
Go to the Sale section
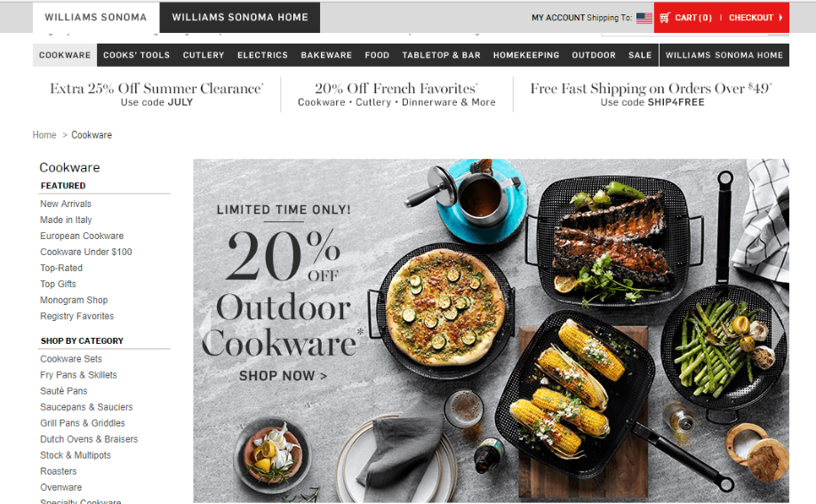(x=640, y=55)
